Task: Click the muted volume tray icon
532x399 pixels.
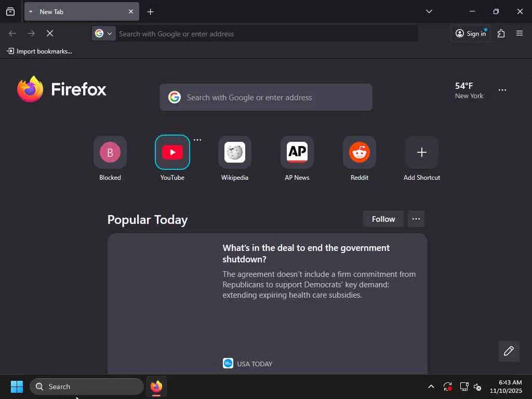Action: click(x=478, y=387)
